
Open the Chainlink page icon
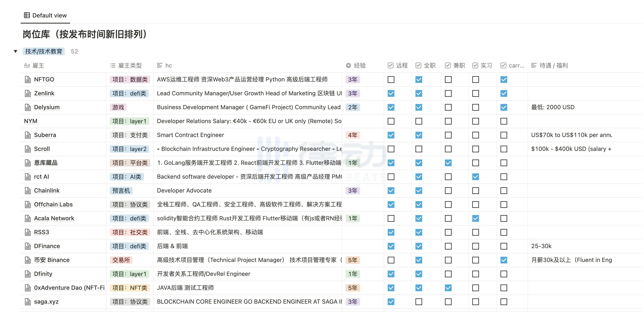click(28, 191)
